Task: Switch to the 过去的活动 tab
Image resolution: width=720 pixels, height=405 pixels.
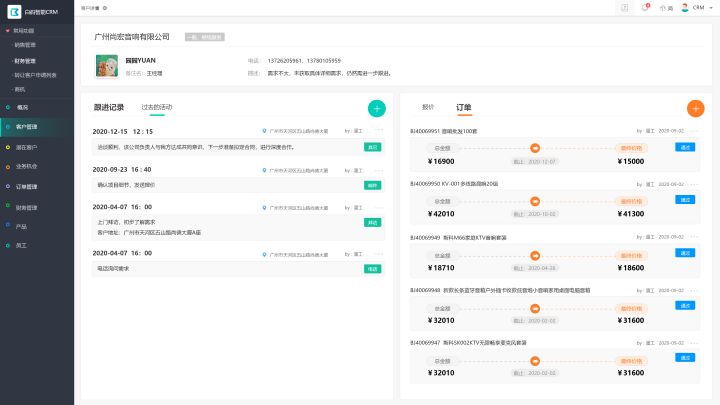Action: tap(156, 107)
